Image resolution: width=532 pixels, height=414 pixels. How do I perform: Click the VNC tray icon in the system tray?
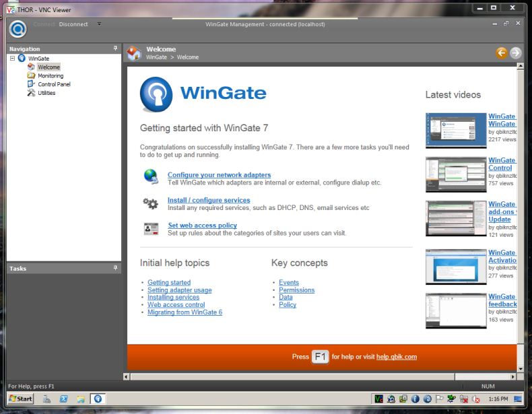(378, 399)
